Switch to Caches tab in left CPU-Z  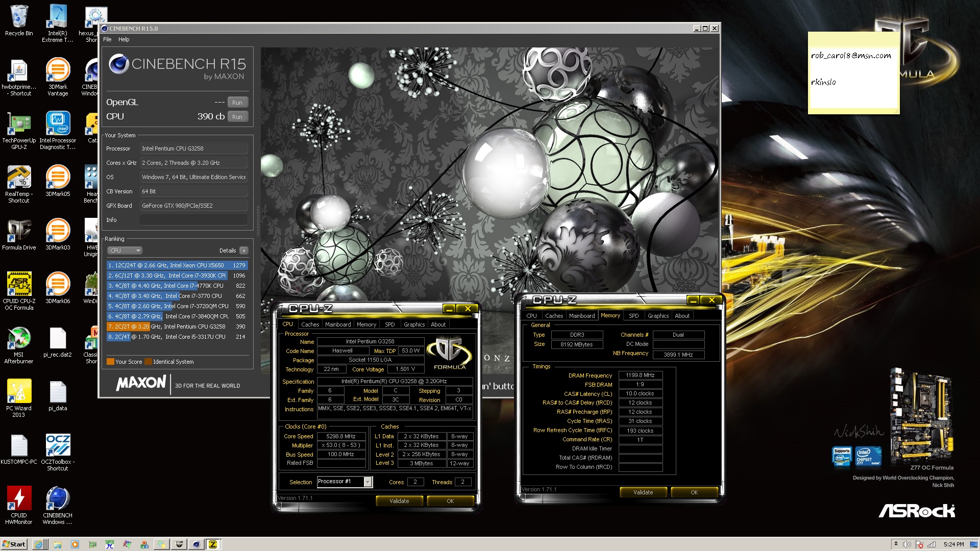pos(310,324)
